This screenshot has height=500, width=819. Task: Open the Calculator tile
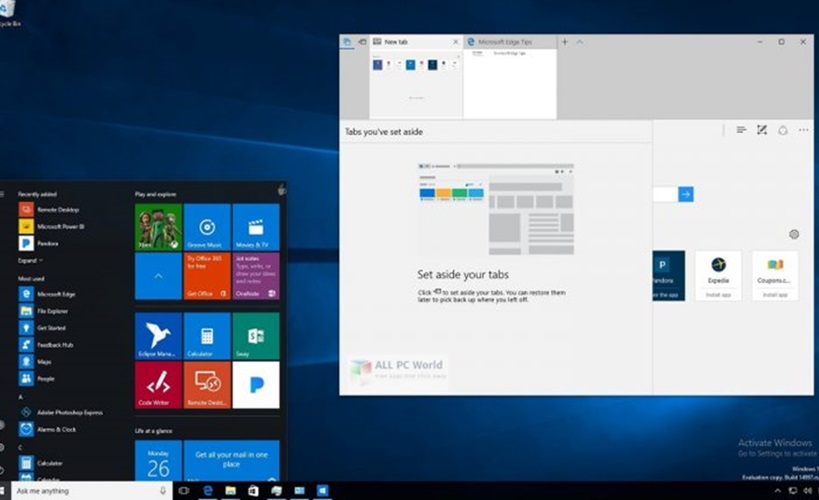207,336
